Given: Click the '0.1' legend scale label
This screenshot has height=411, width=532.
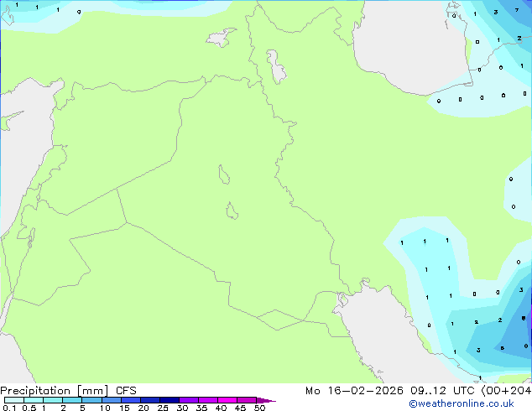Looking at the screenshot, I should point(9,408).
